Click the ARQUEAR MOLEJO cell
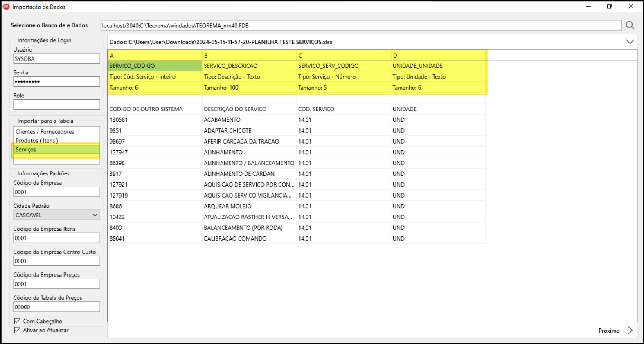644x344 pixels. tap(249, 206)
